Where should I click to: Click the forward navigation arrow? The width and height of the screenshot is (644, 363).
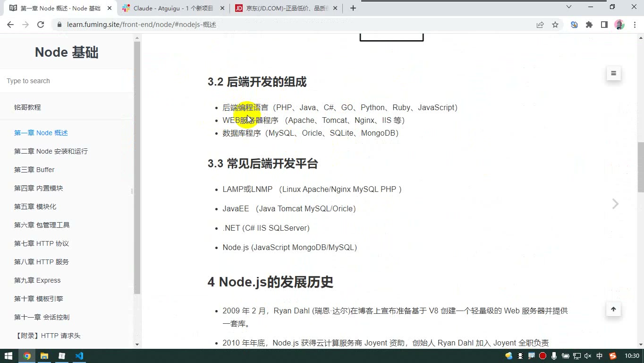click(x=25, y=25)
